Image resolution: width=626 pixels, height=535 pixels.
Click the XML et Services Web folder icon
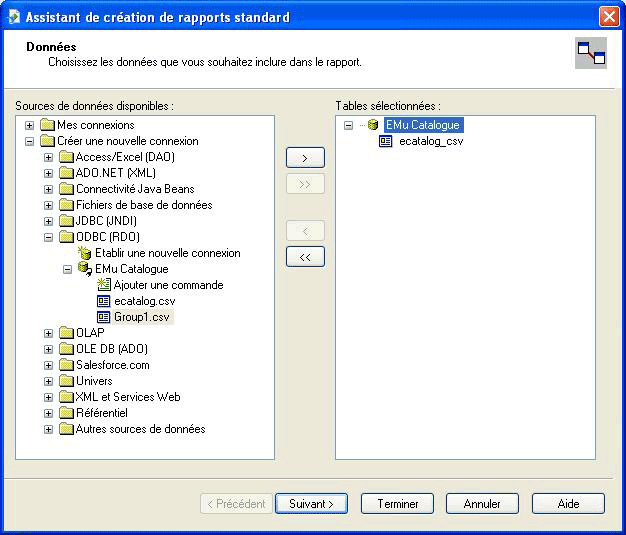coord(66,396)
